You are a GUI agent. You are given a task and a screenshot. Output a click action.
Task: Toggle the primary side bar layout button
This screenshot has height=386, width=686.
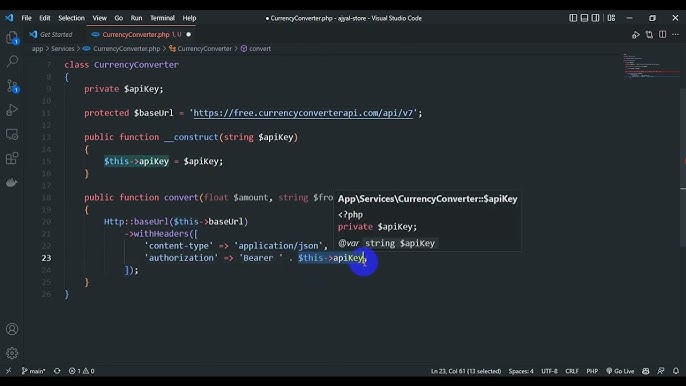(x=573, y=18)
